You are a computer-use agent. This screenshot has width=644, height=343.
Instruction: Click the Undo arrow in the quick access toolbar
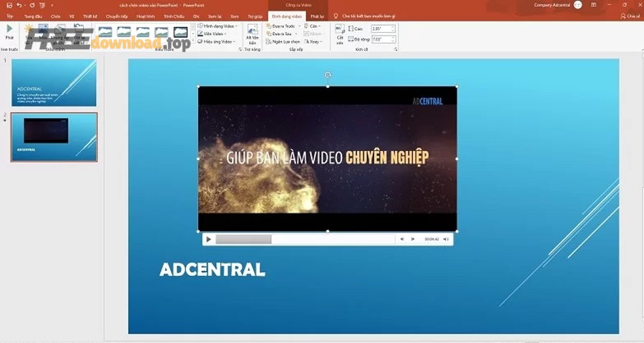[19, 5]
